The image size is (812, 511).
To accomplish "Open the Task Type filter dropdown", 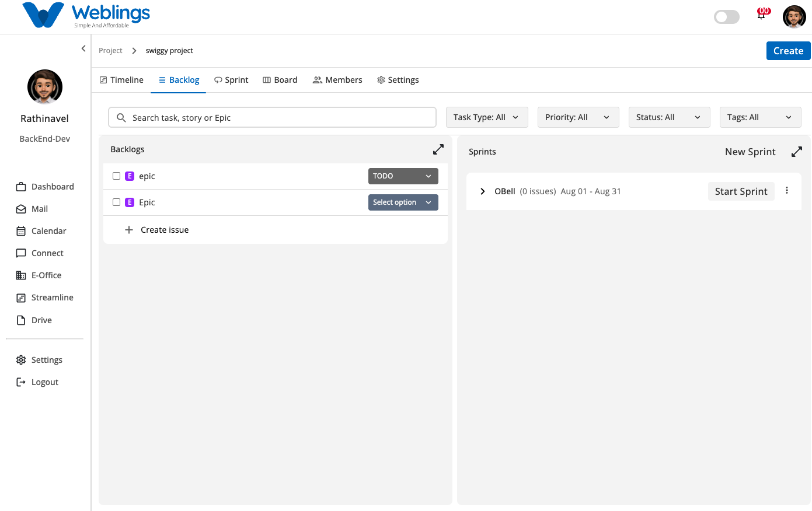I will pyautogui.click(x=487, y=117).
